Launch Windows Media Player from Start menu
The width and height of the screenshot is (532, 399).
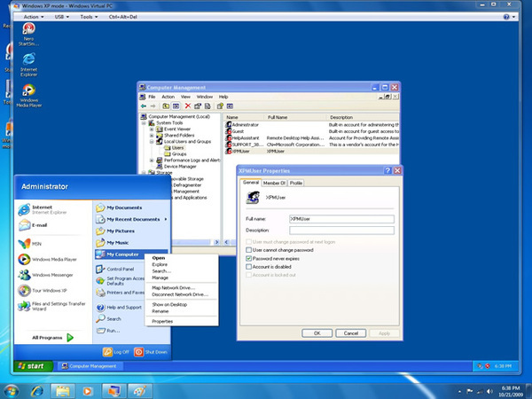point(48,260)
